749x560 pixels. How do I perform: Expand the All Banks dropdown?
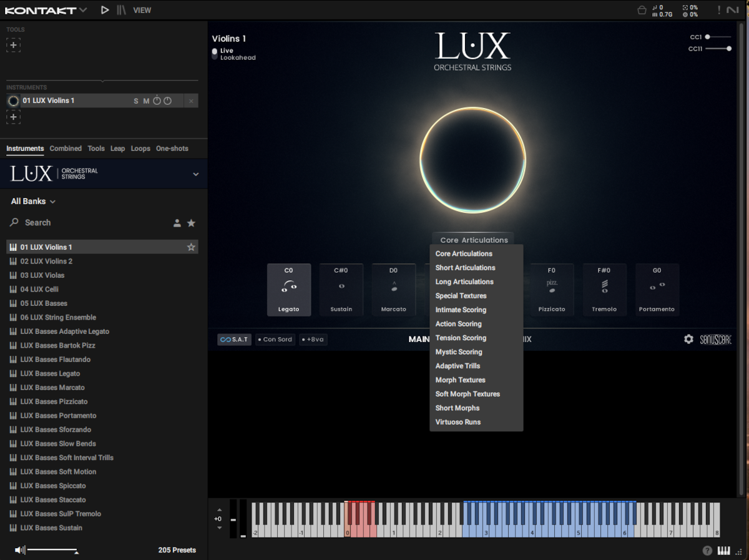pyautogui.click(x=33, y=202)
